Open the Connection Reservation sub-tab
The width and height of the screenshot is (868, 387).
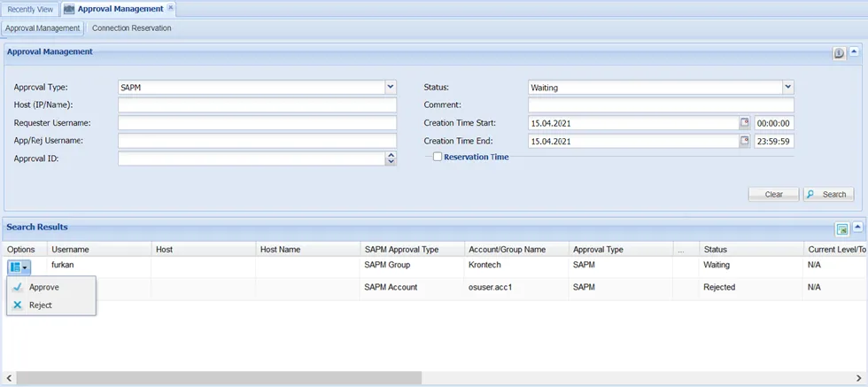coord(132,27)
